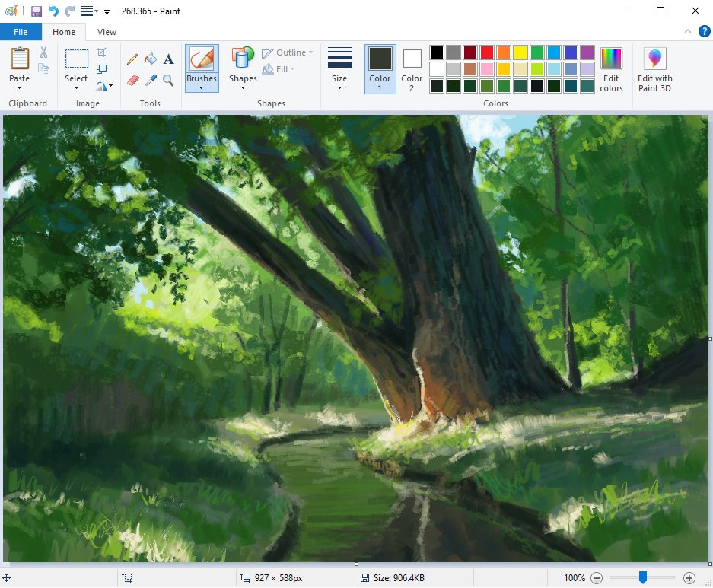
Task: Open the Outline dropdown
Action: click(288, 52)
